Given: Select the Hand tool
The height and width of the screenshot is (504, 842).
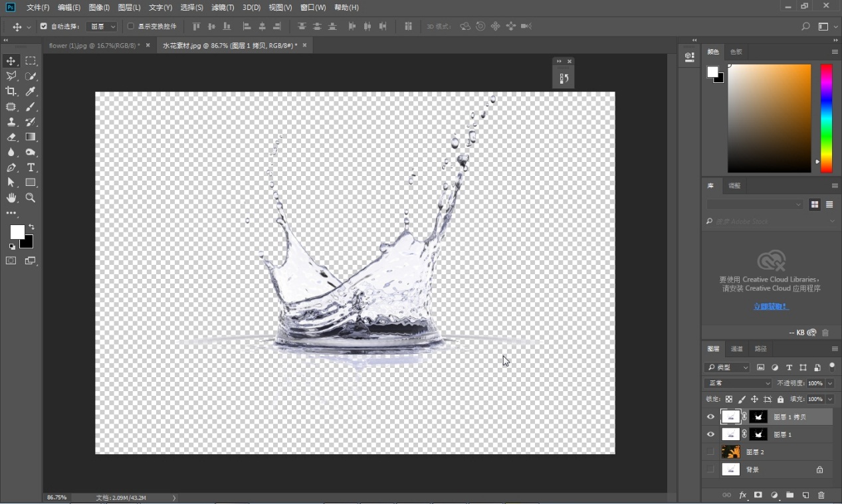Looking at the screenshot, I should [x=11, y=198].
